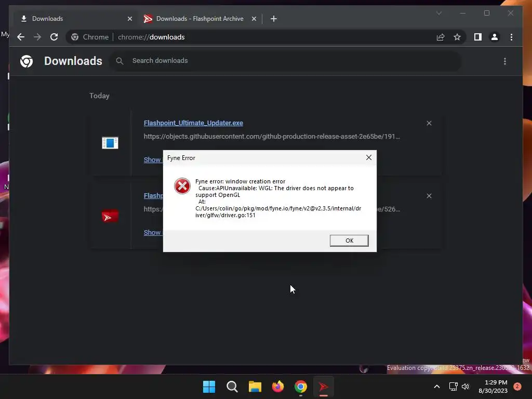Click the Today date heading
Image resolution: width=532 pixels, height=399 pixels.
pos(99,96)
